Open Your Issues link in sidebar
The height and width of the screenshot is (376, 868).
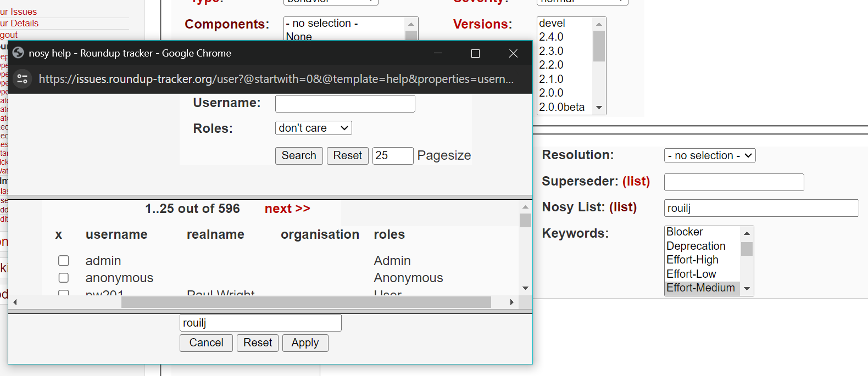tap(18, 12)
